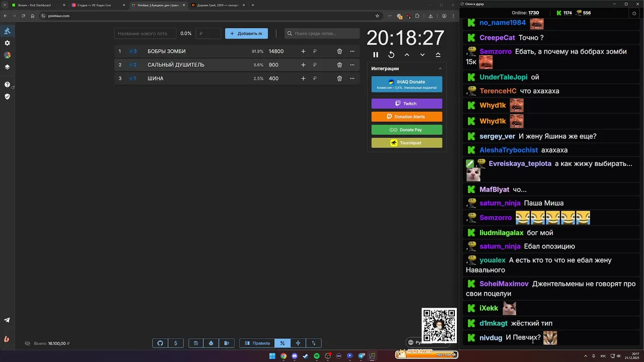Open Windows Start menu
The width and height of the screenshot is (644, 362).
[272, 356]
